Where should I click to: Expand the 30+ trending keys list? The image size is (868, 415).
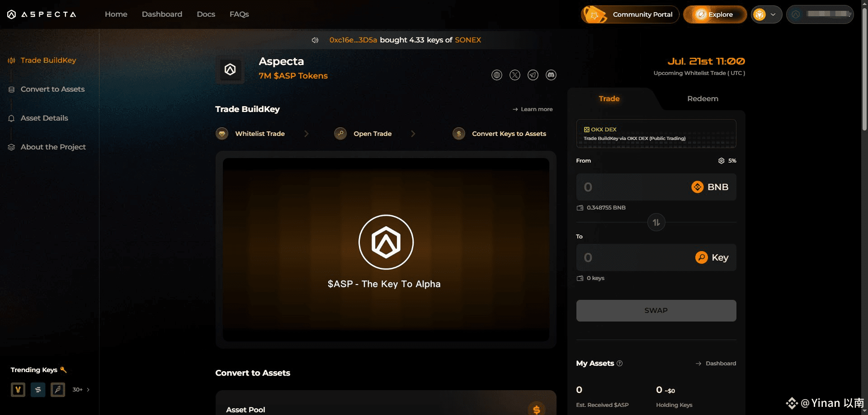(x=81, y=390)
